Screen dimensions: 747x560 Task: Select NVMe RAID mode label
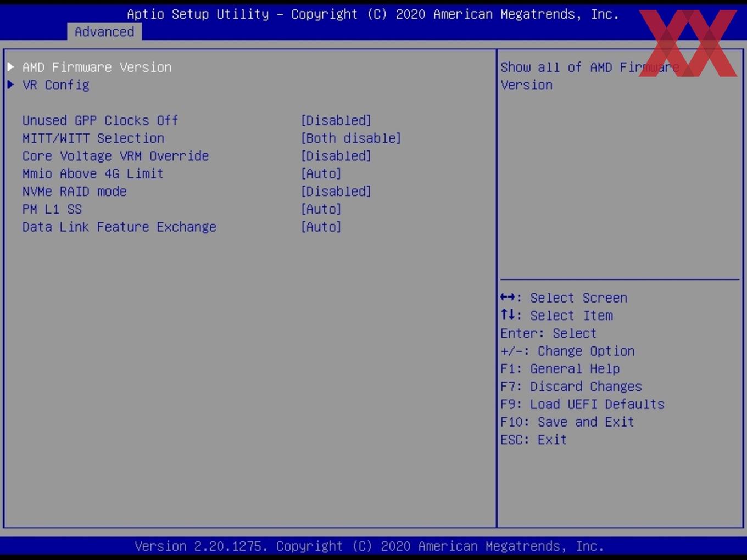tap(75, 191)
